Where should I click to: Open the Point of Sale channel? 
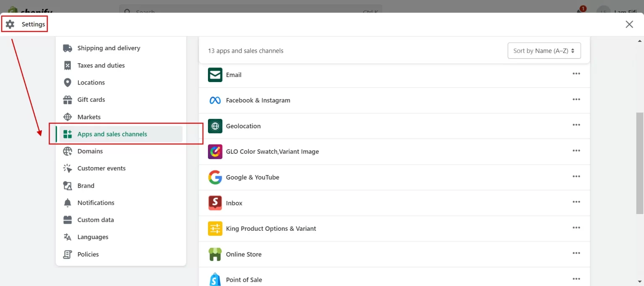tap(244, 280)
